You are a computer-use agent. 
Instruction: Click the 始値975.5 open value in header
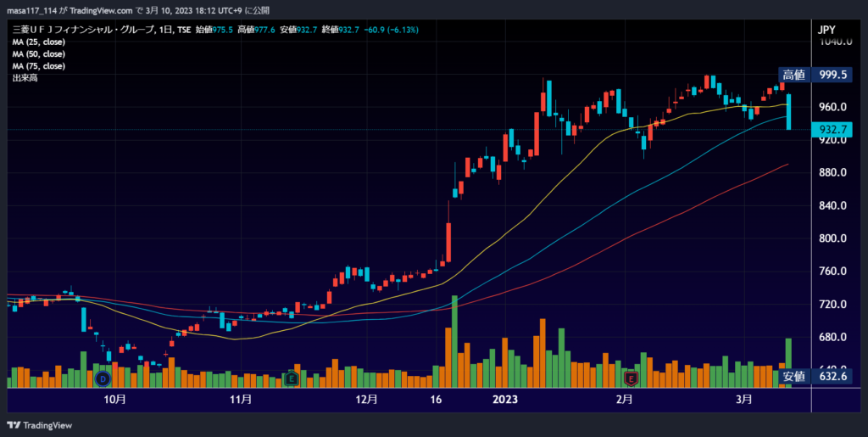pyautogui.click(x=214, y=30)
